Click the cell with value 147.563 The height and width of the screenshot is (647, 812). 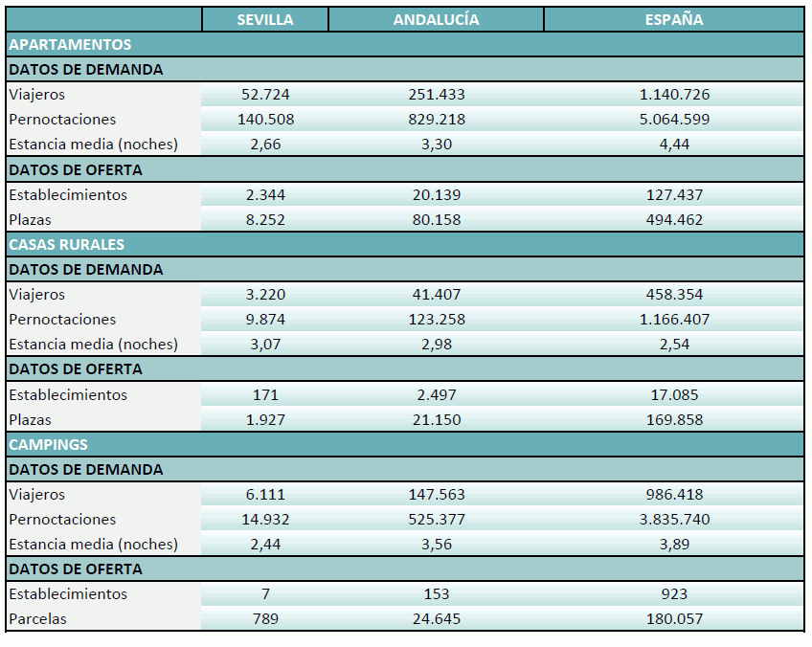(436, 495)
